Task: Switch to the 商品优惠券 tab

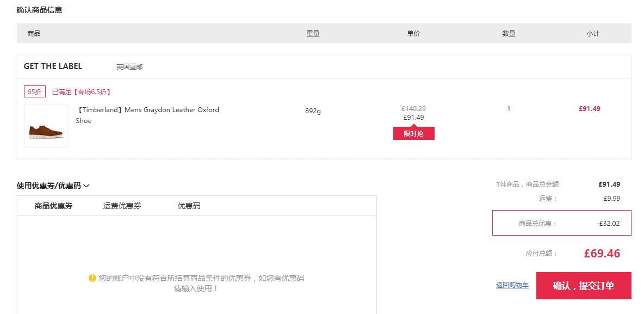Action: click(53, 206)
